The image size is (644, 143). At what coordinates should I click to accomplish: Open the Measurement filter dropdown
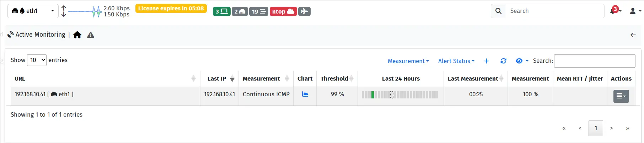pyautogui.click(x=408, y=61)
